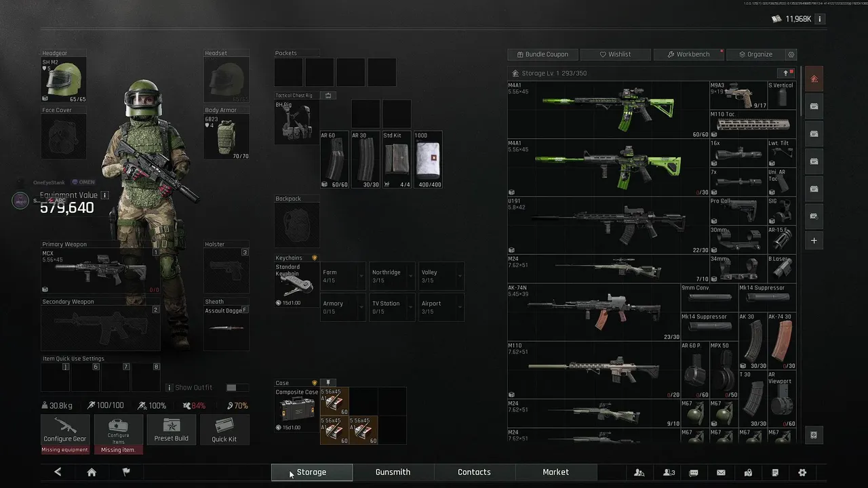The height and width of the screenshot is (488, 868).
Task: Click the info icon beside 11,968K balance
Action: click(819, 19)
